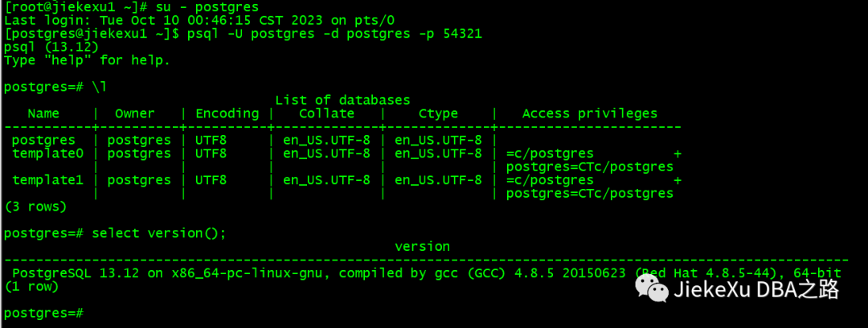Click the psql -U postgres command line
This screenshot has width=868, height=328.
click(x=335, y=34)
